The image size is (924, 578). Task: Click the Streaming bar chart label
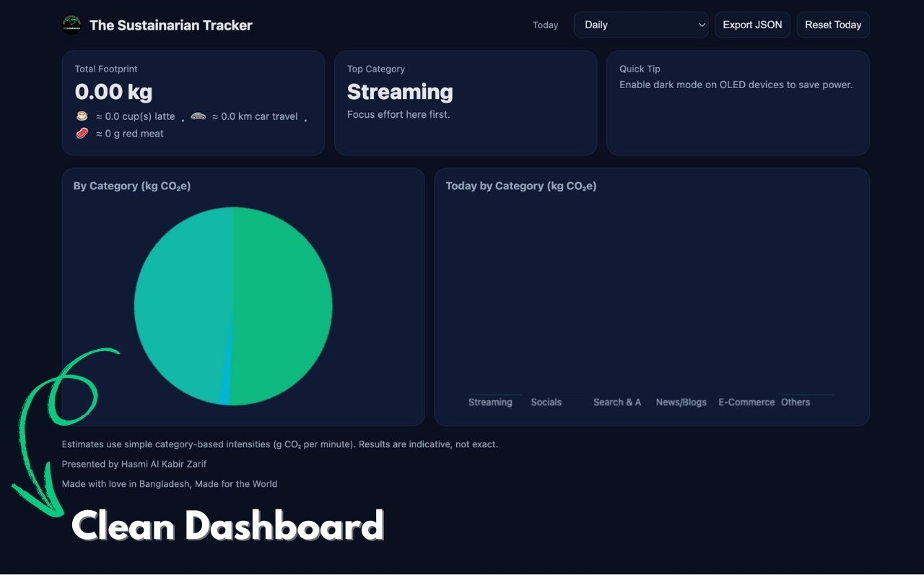(x=490, y=402)
